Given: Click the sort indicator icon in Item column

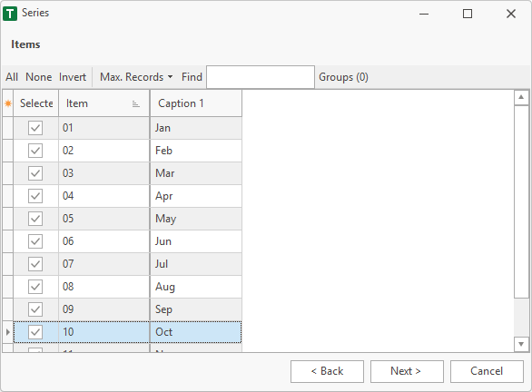Looking at the screenshot, I should point(135,103).
